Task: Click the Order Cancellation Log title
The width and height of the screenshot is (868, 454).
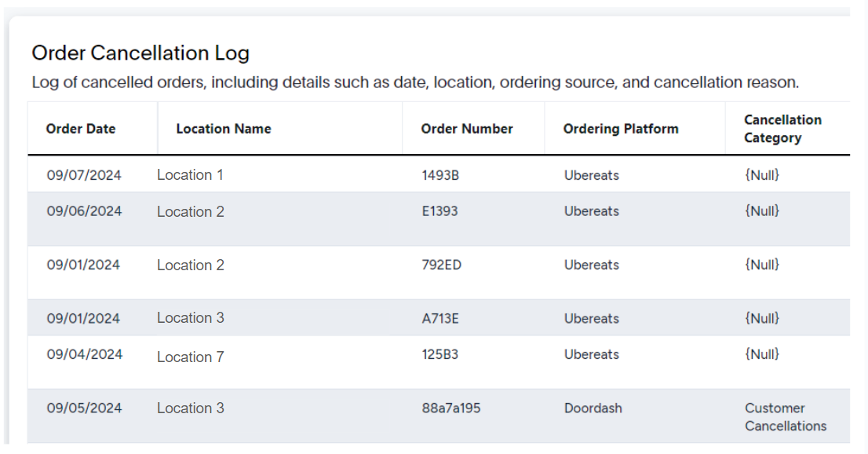Action: (x=140, y=53)
